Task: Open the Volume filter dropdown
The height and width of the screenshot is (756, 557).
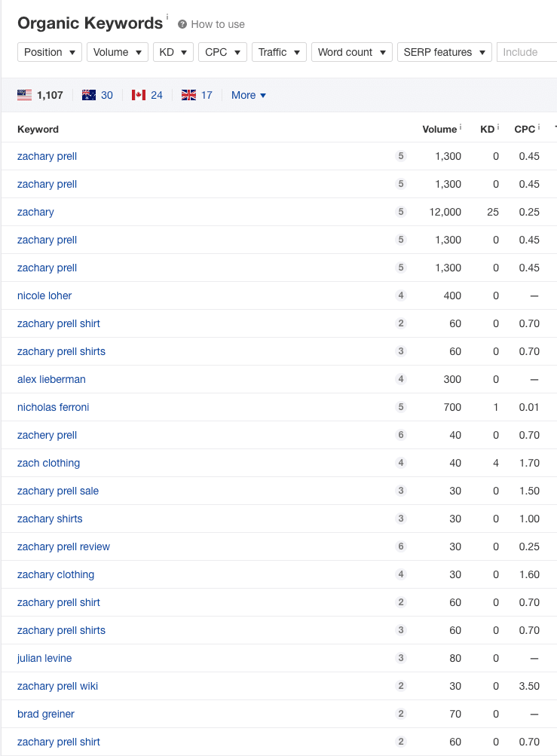Action: tap(117, 52)
